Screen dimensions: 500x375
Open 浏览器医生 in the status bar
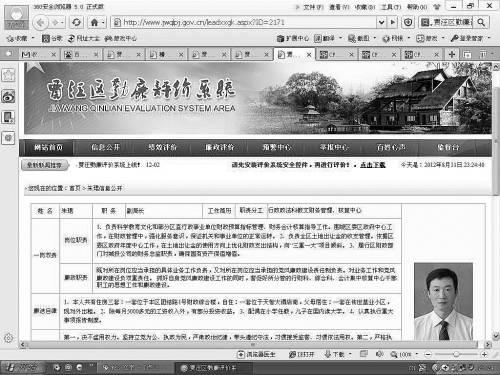pyautogui.click(x=257, y=355)
